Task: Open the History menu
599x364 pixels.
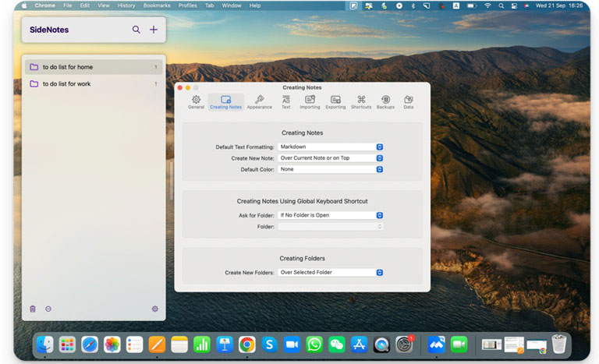Action: 126,5
